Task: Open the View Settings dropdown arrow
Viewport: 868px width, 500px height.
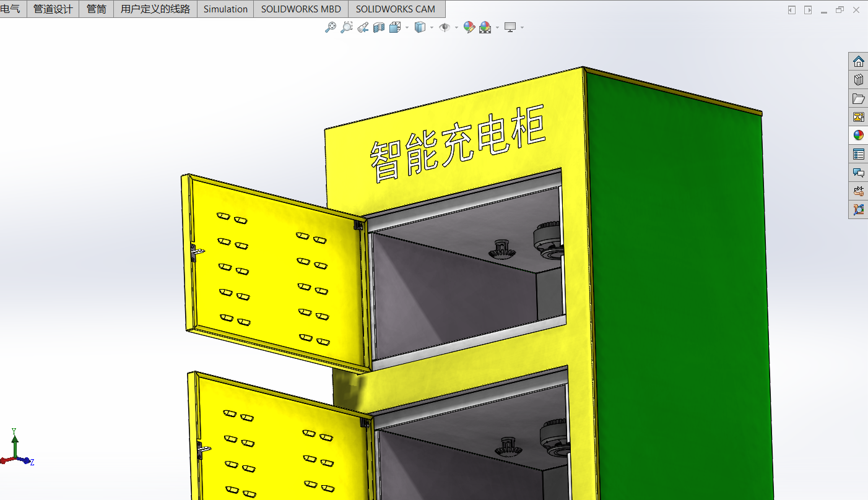Action: coord(522,27)
